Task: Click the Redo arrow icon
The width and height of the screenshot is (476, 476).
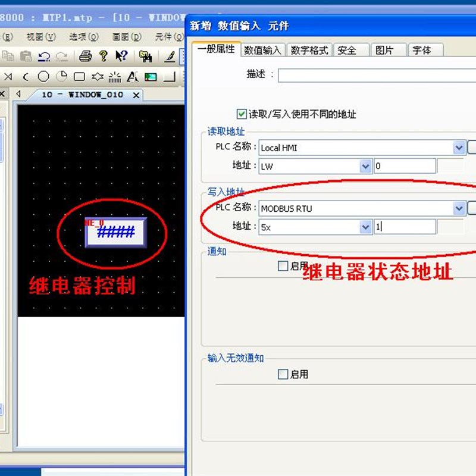Action: (x=62, y=57)
